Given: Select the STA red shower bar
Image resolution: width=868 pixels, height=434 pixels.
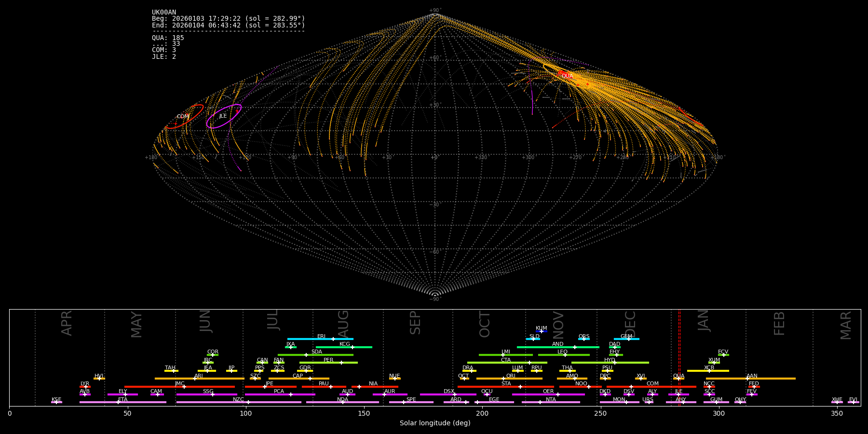Looking at the screenshot, I should [x=506, y=387].
